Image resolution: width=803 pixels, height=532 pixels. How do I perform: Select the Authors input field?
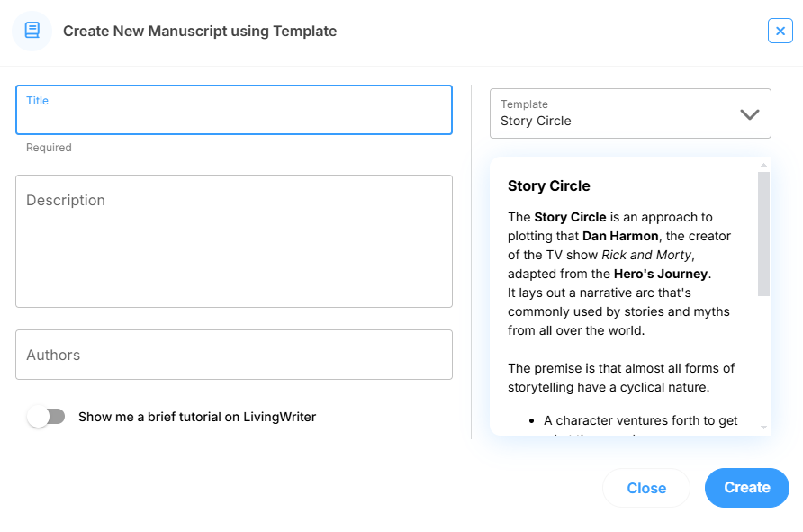(233, 355)
